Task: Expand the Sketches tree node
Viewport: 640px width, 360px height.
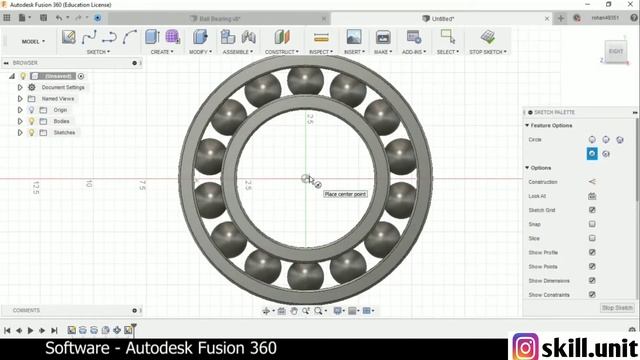Action: click(20, 133)
